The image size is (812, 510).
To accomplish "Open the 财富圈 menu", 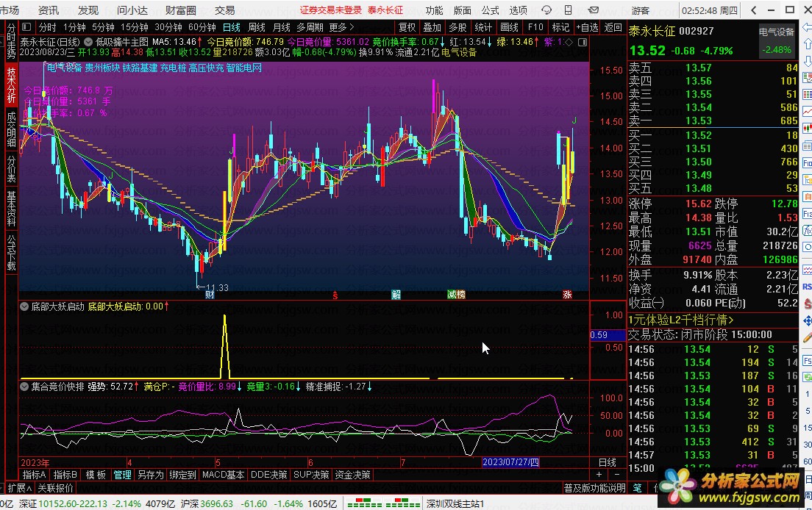I will coord(181,10).
